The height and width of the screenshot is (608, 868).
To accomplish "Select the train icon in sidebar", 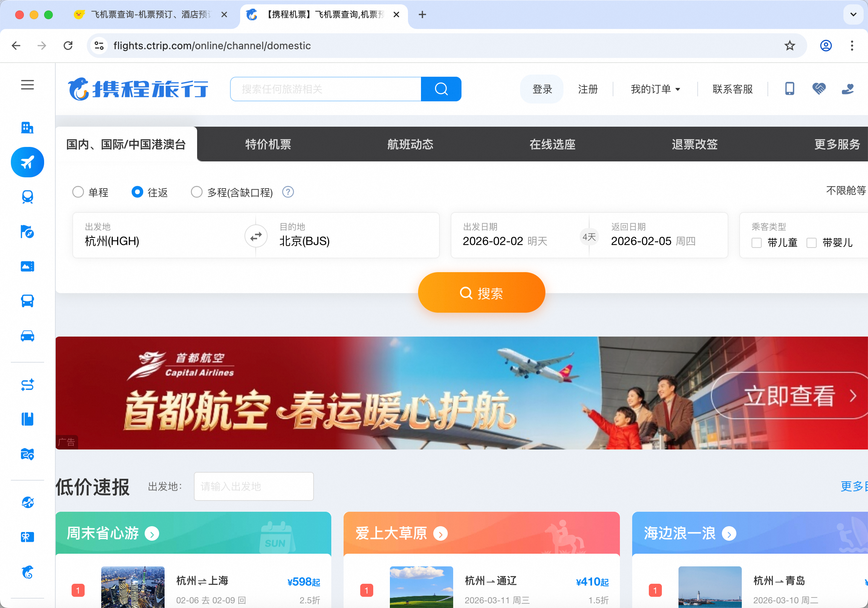I will (x=27, y=197).
